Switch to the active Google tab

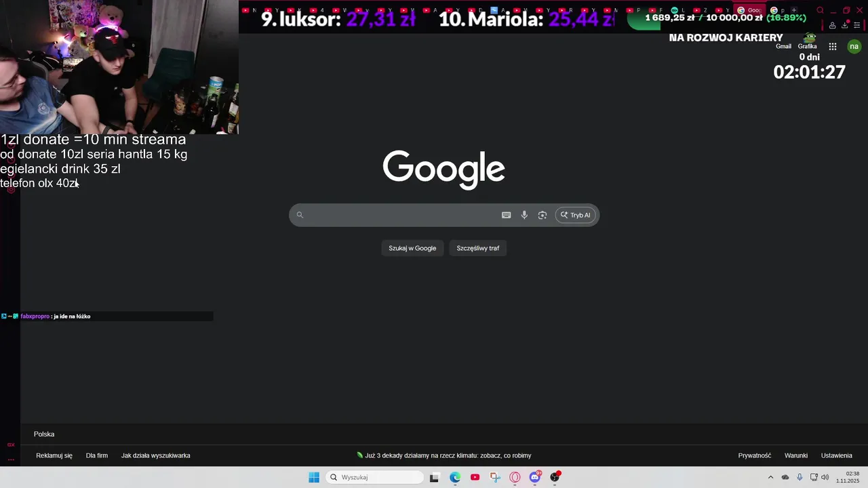[x=749, y=10]
